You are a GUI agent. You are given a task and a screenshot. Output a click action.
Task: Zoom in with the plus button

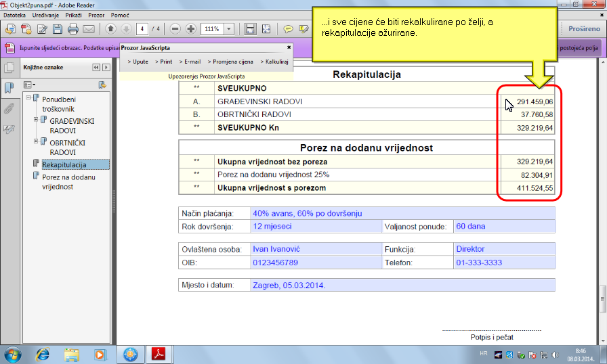tap(190, 28)
